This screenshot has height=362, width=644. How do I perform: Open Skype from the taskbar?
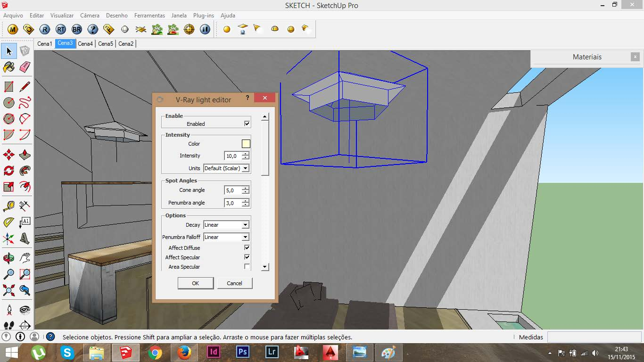67,352
